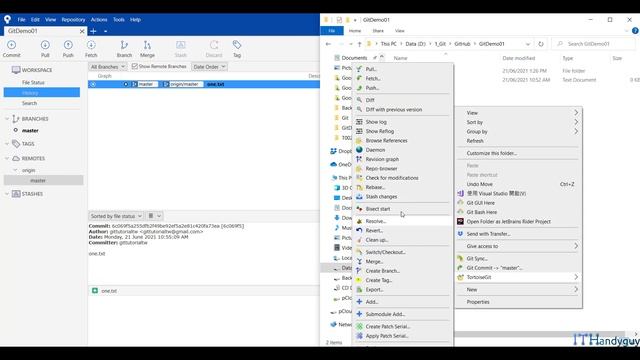640x360 pixels.
Task: Choose Fetch... in the TortoiseGit submenu
Action: 403,78
